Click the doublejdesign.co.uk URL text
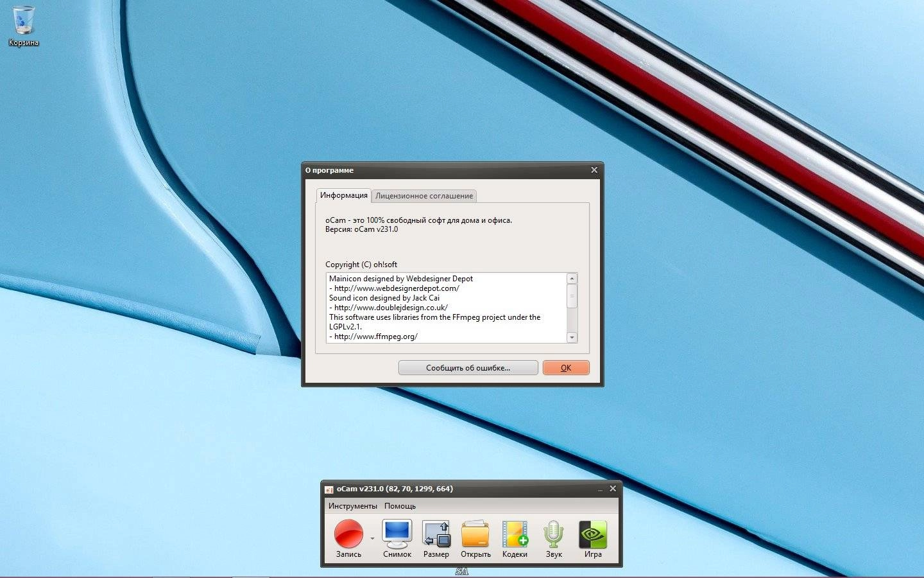 [x=391, y=308]
